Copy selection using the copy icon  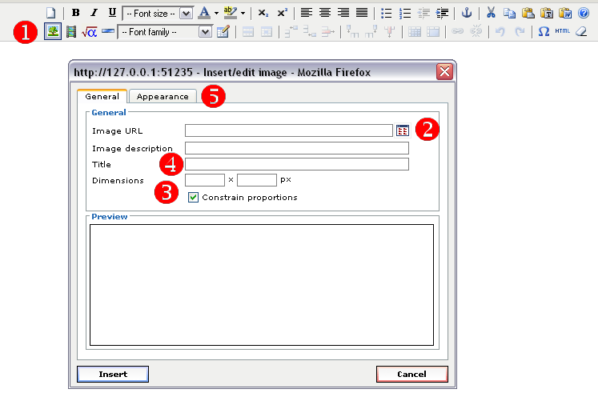[x=509, y=13]
